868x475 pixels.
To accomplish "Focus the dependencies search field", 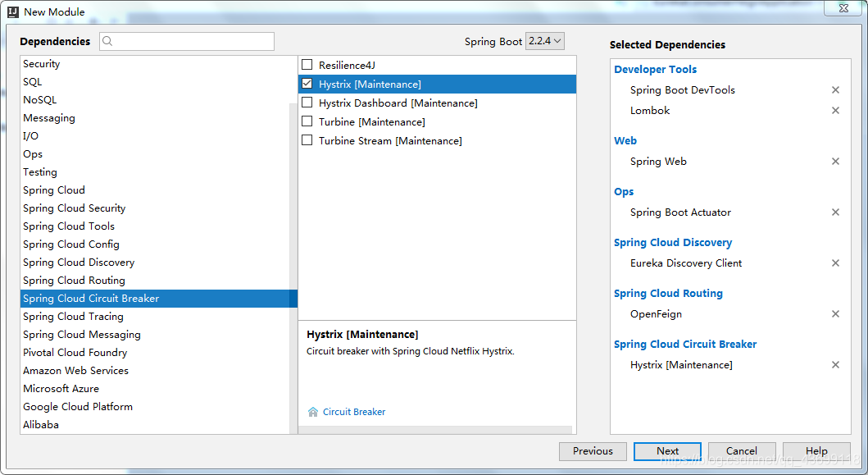I will (187, 41).
